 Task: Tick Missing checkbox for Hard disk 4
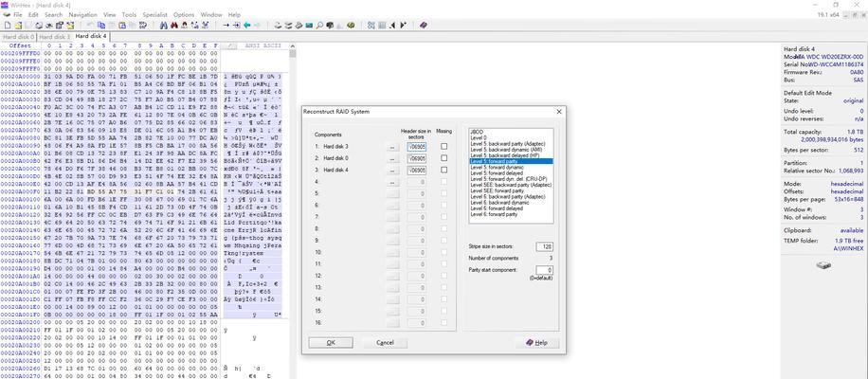[444, 170]
